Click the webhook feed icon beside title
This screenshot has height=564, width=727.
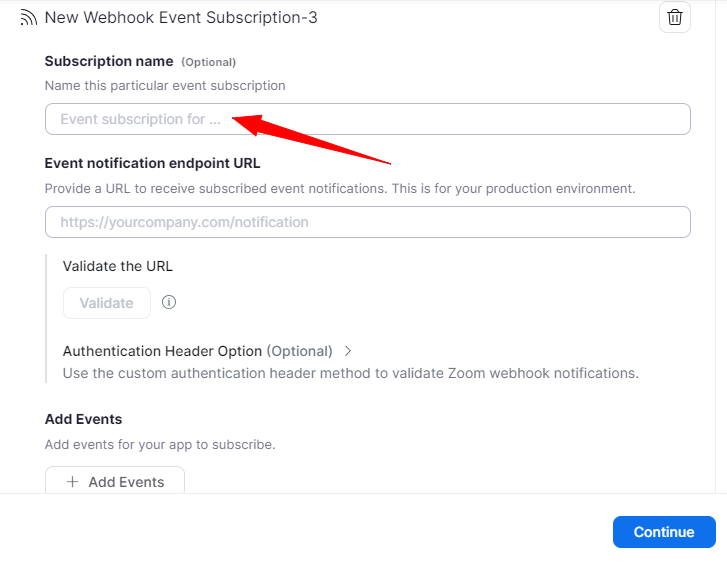tap(28, 18)
